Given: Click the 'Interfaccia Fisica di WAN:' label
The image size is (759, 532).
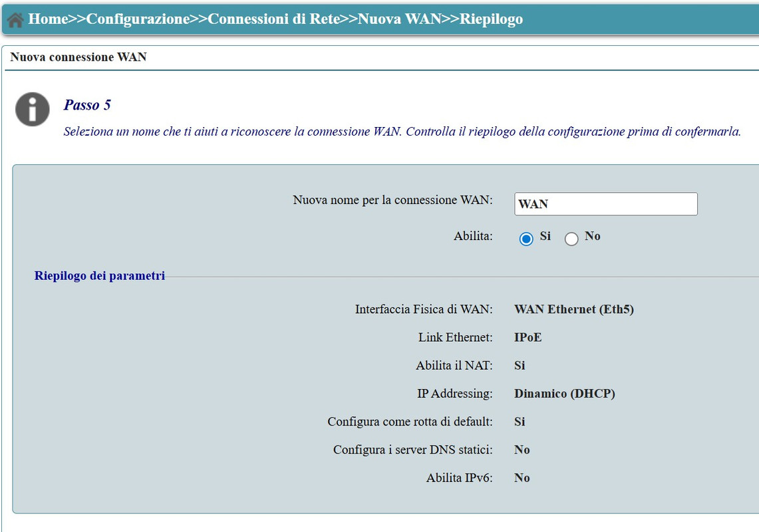Looking at the screenshot, I should (x=424, y=309).
